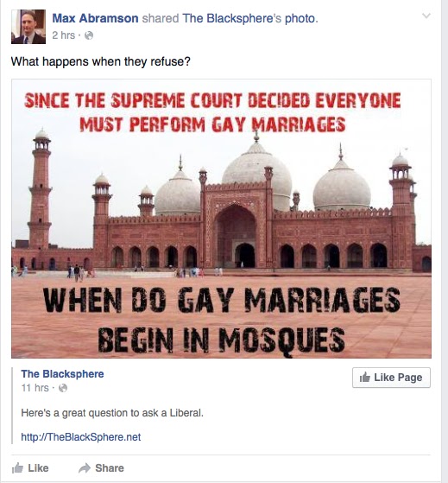Open Max Abramson's profile picture

28,27
